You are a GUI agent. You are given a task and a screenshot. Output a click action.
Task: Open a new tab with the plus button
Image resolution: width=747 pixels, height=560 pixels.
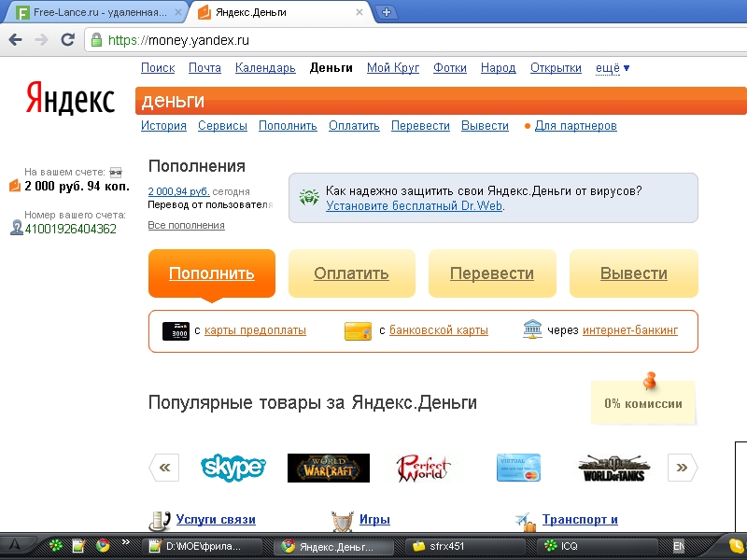click(x=387, y=12)
